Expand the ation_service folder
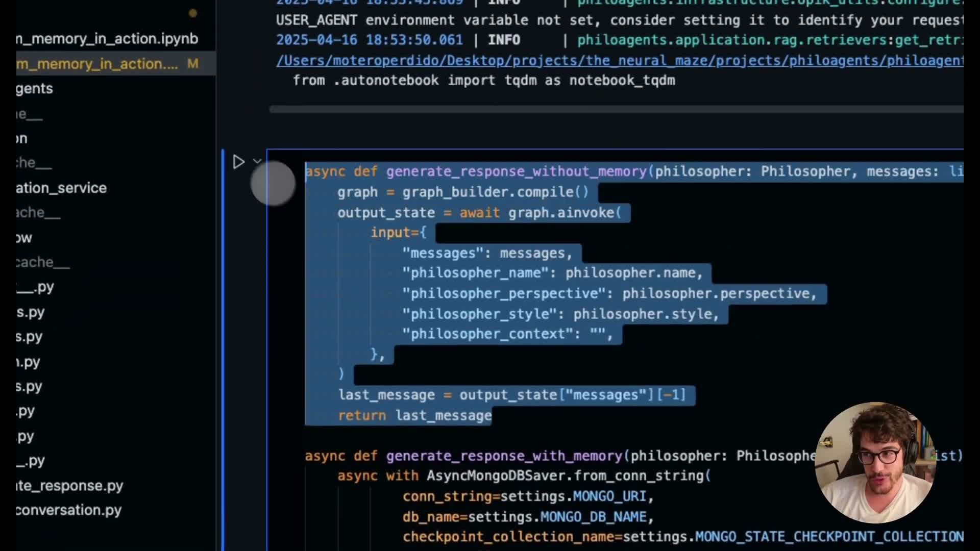Image resolution: width=980 pixels, height=551 pixels. click(61, 188)
